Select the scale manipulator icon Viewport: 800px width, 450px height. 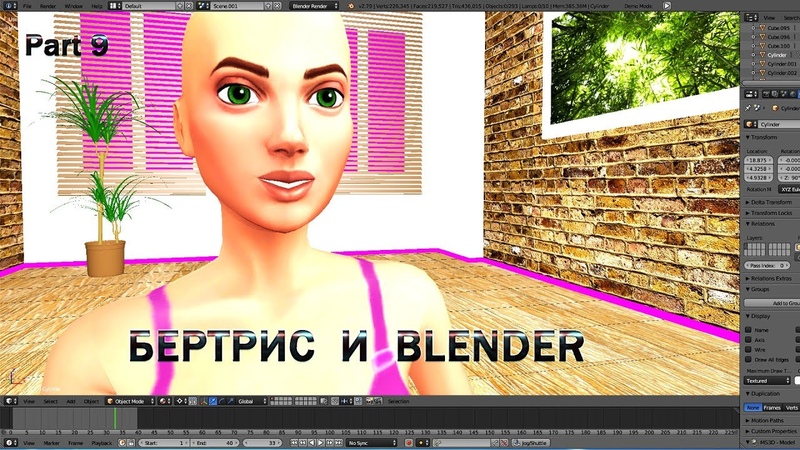tap(231, 402)
